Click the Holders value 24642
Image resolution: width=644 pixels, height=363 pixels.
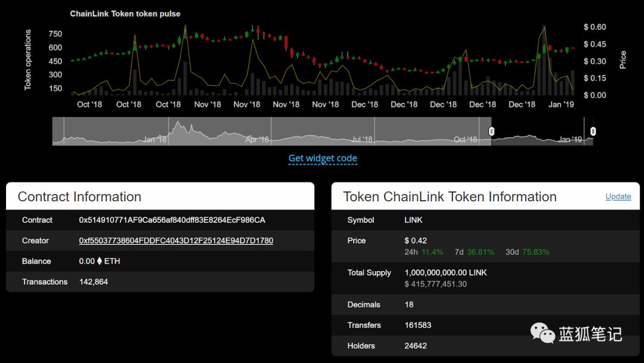(416, 346)
